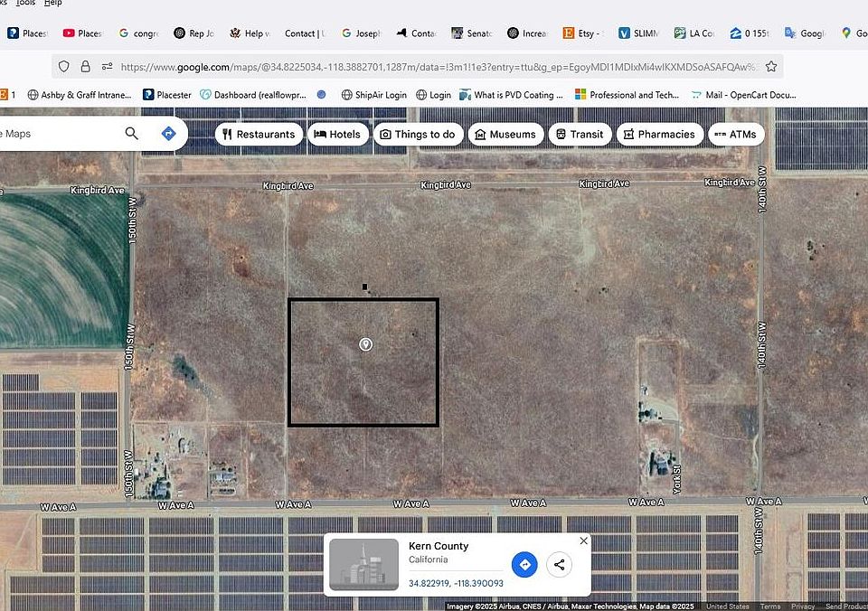Viewport: 868px width, 611px height.
Task: Filter by Things to do chip
Action: click(418, 134)
